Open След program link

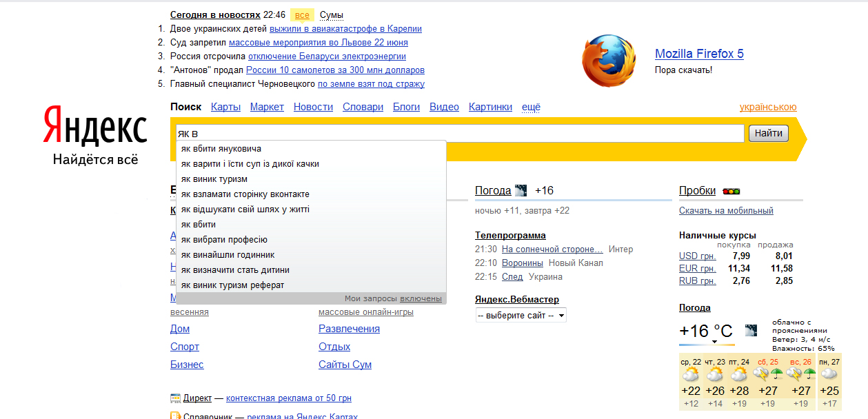tap(512, 277)
